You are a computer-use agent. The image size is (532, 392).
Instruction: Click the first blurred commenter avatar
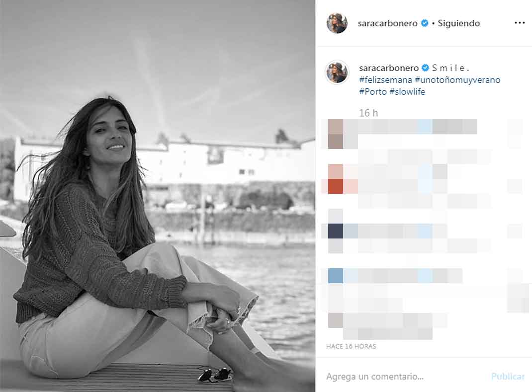click(x=336, y=134)
